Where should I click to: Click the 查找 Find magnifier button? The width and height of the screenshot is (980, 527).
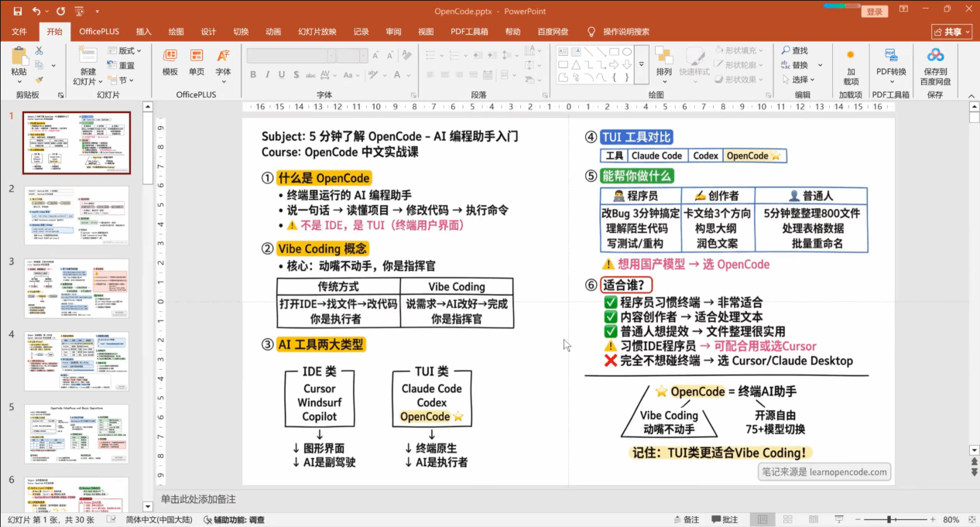(x=794, y=50)
